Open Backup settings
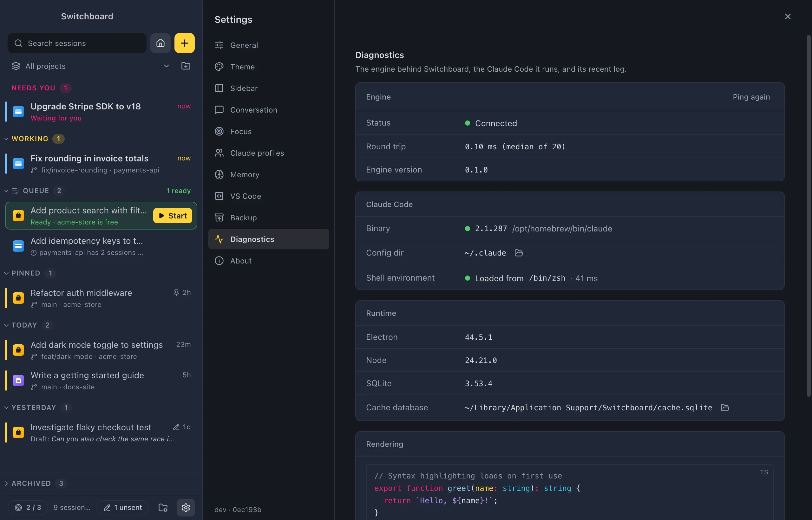Viewport: 812px width, 520px height. [269, 218]
